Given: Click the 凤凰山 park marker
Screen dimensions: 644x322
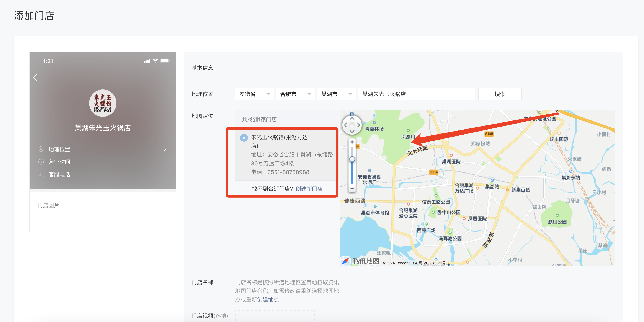Looking at the screenshot, I should click(408, 130).
